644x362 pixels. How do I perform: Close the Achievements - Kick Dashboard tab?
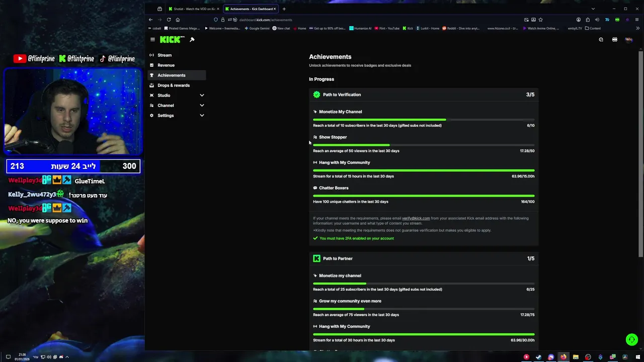coord(275,9)
